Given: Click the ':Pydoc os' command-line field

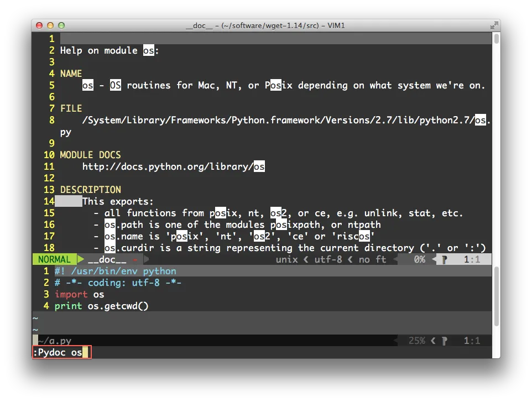Looking at the screenshot, I should pyautogui.click(x=61, y=353).
